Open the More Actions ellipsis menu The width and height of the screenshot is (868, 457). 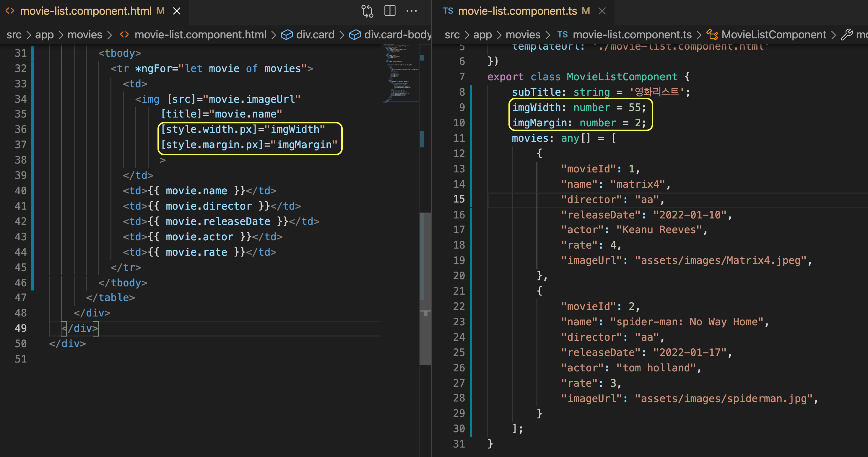412,11
